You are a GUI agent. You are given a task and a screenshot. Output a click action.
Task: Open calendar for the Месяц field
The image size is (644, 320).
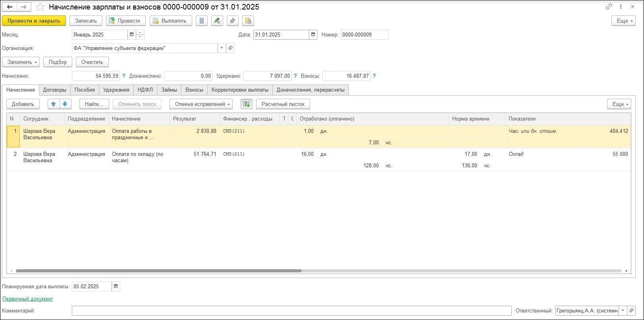coord(131,34)
